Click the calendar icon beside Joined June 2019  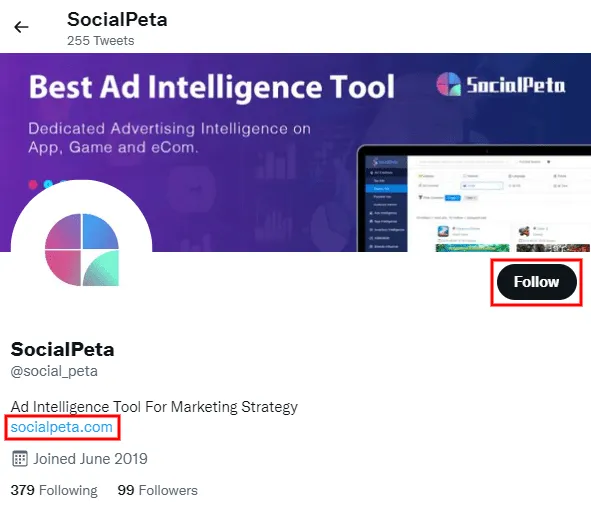pyautogui.click(x=20, y=459)
